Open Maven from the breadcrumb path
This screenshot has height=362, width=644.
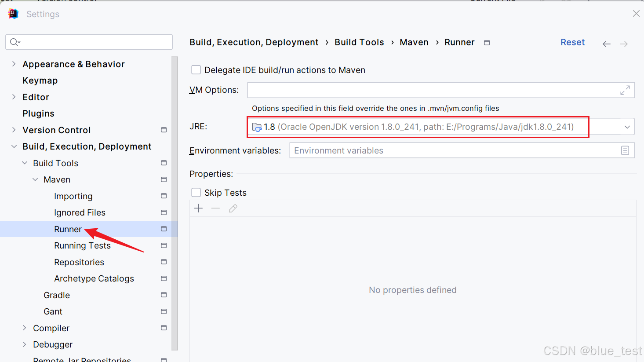pyautogui.click(x=414, y=42)
